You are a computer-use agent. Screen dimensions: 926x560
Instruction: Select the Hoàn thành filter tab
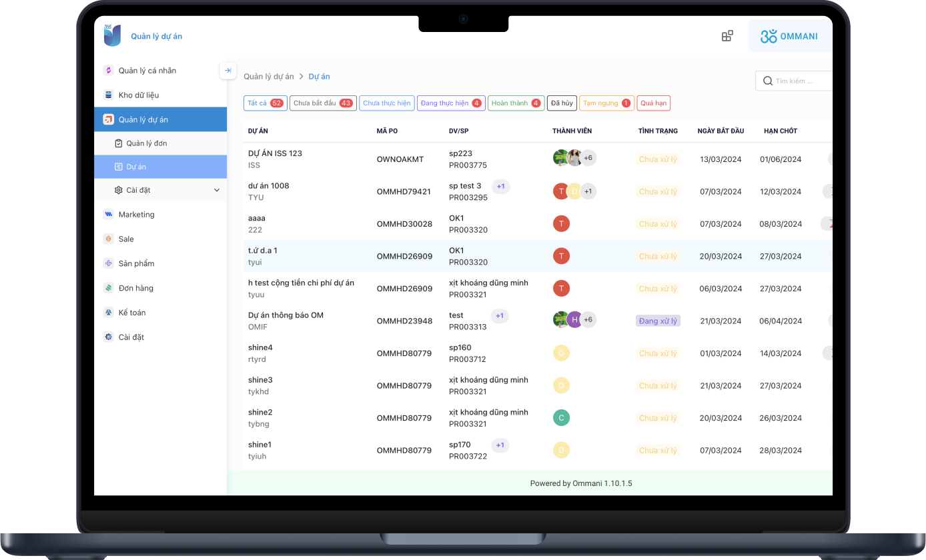[x=516, y=103]
